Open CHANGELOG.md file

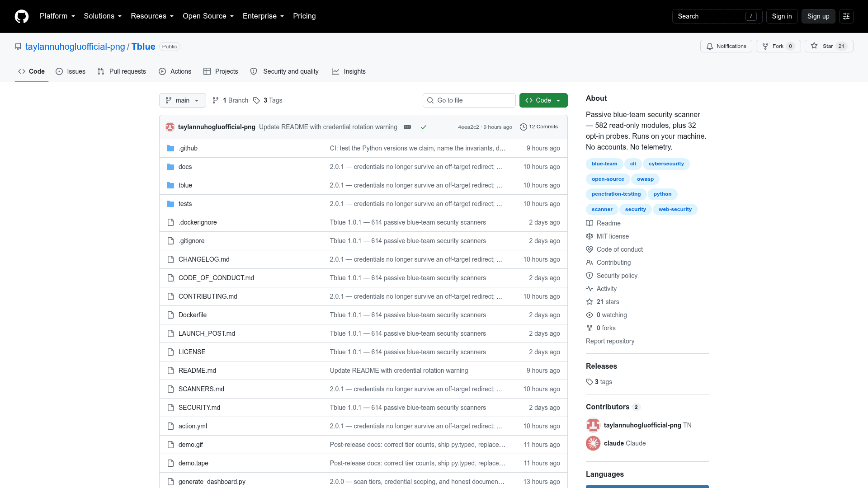[x=204, y=259]
